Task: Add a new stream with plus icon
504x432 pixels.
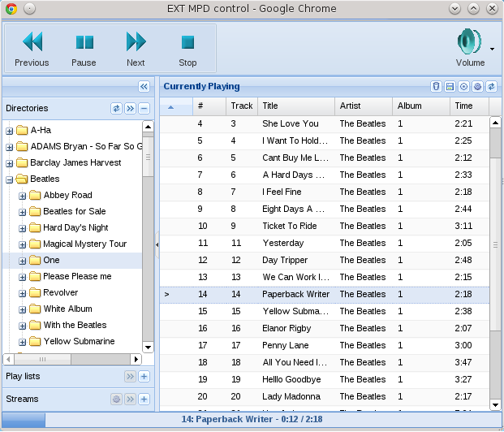Action: [x=144, y=400]
